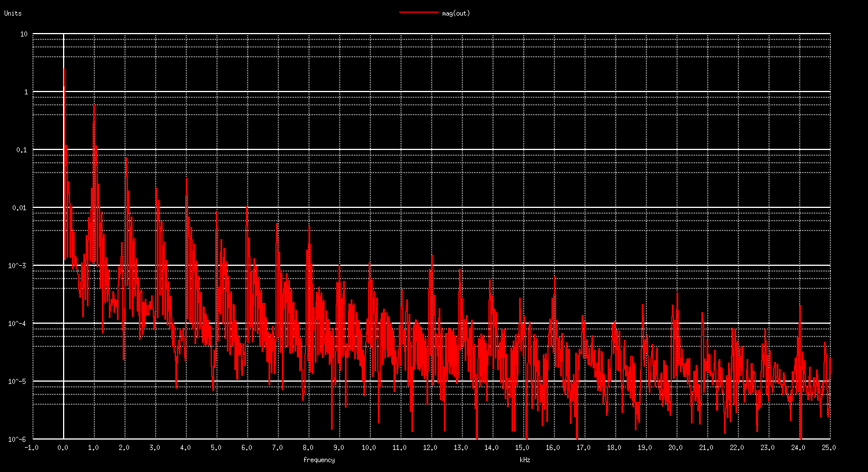
Task: Click the x-axis tick label 25.0
Action: click(828, 448)
